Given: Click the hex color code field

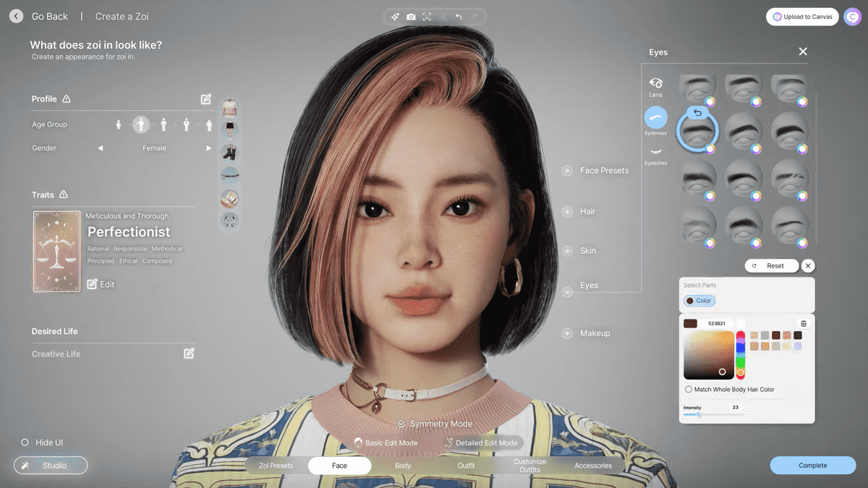Looking at the screenshot, I should click(x=716, y=323).
